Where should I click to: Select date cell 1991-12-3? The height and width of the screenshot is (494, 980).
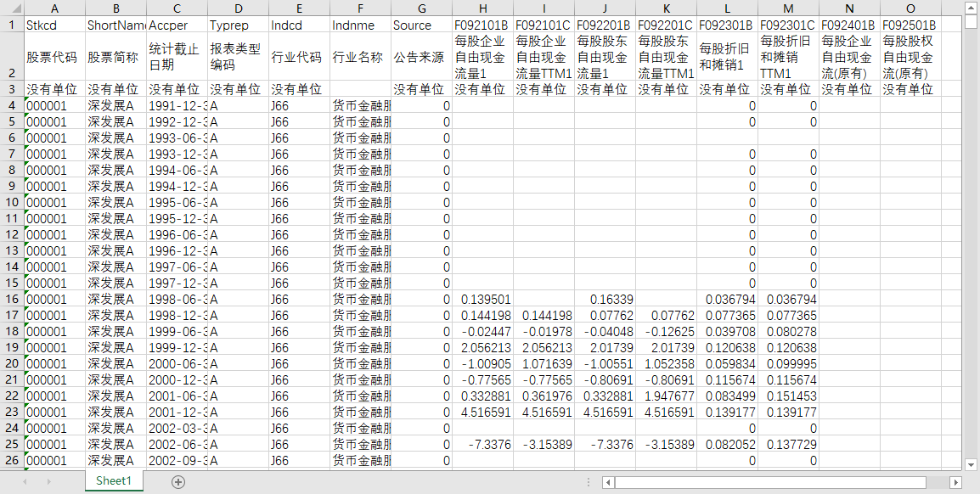pos(177,105)
